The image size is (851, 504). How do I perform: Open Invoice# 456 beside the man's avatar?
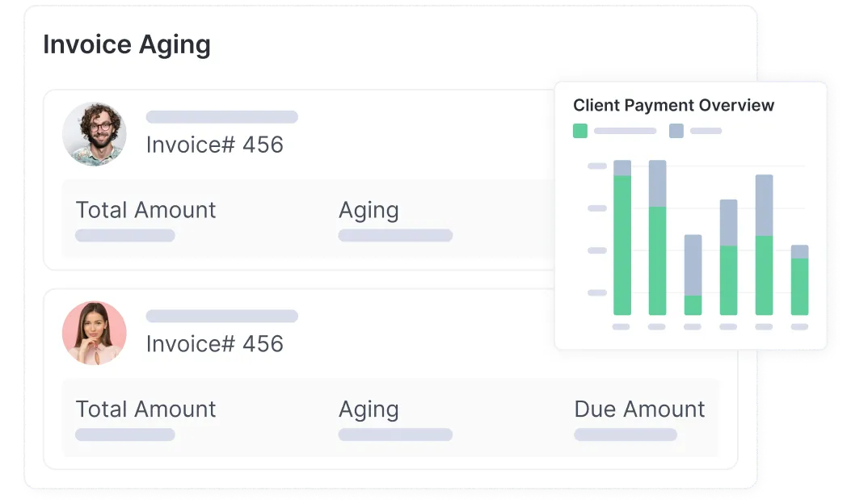pos(214,145)
